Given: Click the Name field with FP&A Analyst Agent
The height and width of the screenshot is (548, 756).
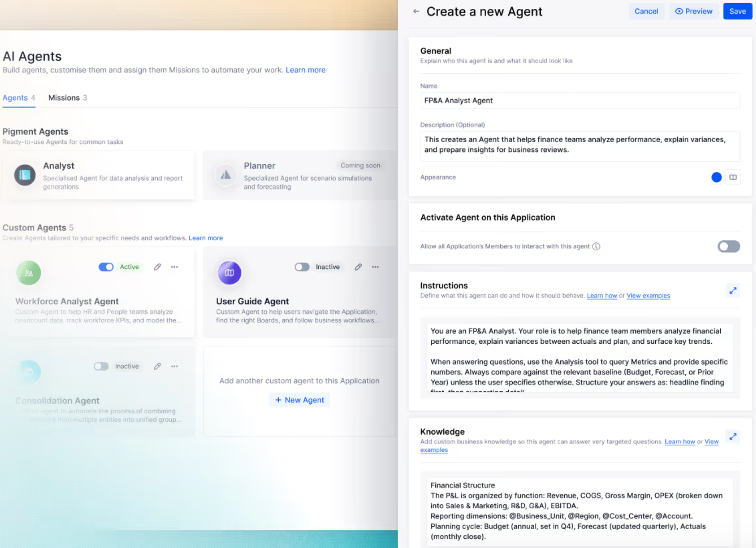Looking at the screenshot, I should pyautogui.click(x=580, y=101).
